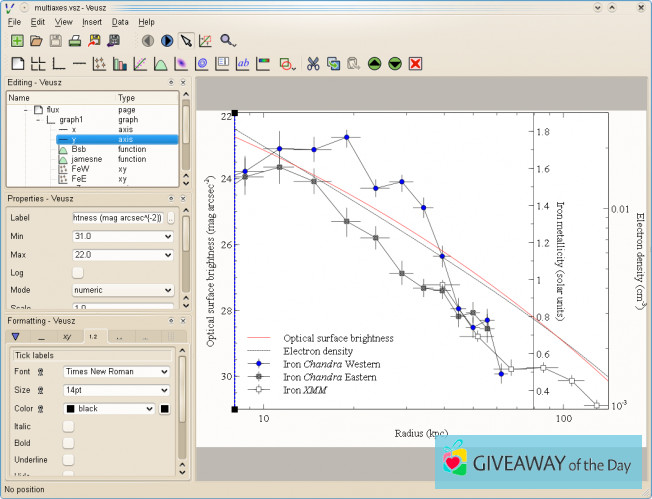
Task: Toggle the Log checkbox
Action: pos(78,272)
